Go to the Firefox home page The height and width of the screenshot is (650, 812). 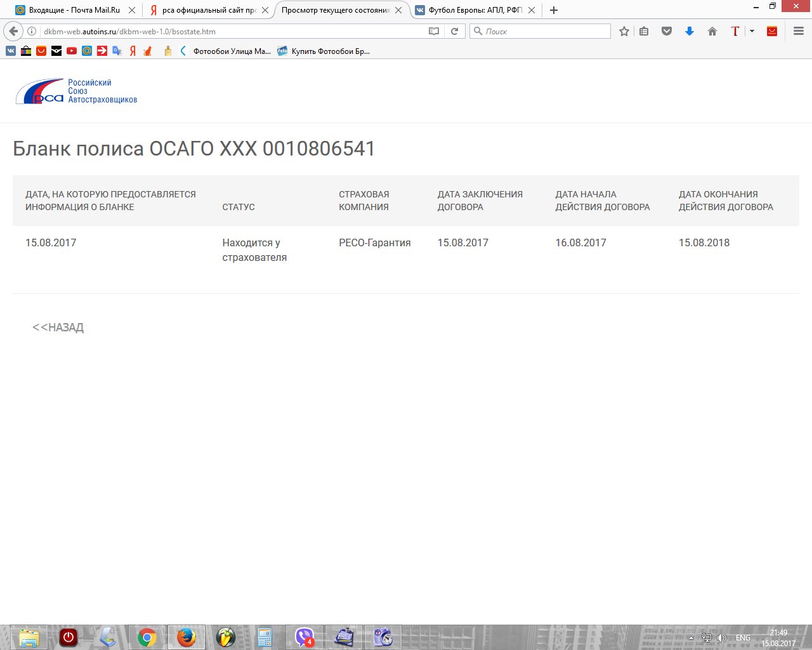point(712,31)
